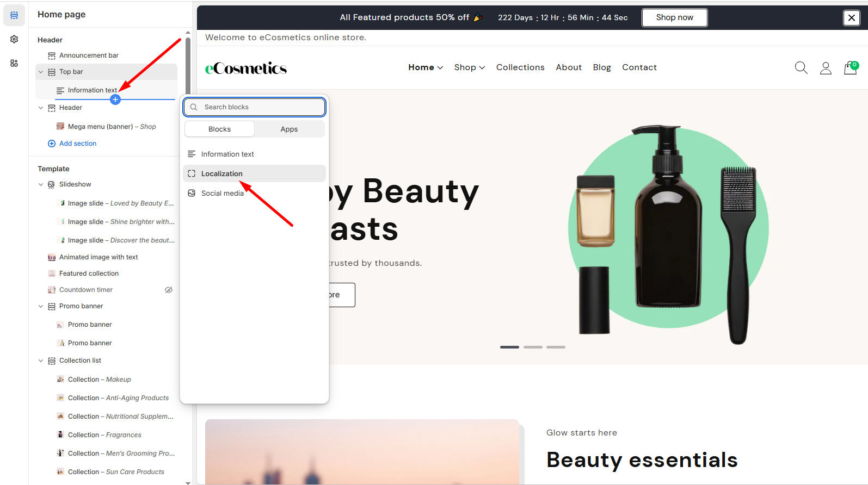Viewport: 868px width, 485px height.
Task: Open the Collections nav link
Action: pos(520,67)
